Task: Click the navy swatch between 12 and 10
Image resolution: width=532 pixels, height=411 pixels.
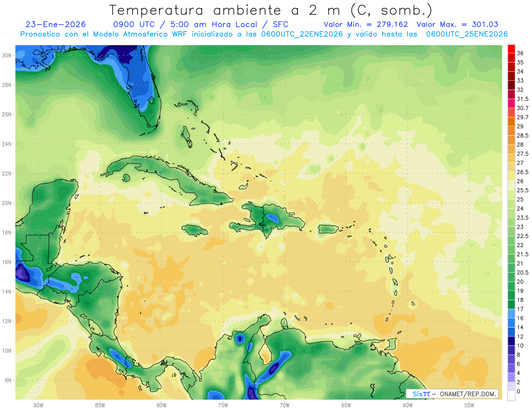Action: pos(511,341)
